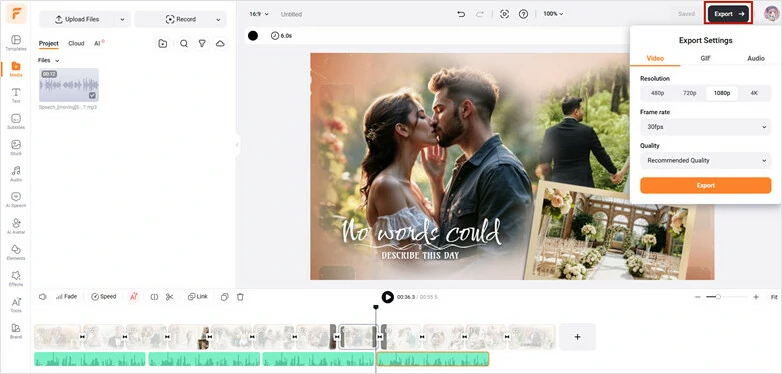782x374 pixels.
Task: Click the filter funnel icon in media panel
Action: 202,43
